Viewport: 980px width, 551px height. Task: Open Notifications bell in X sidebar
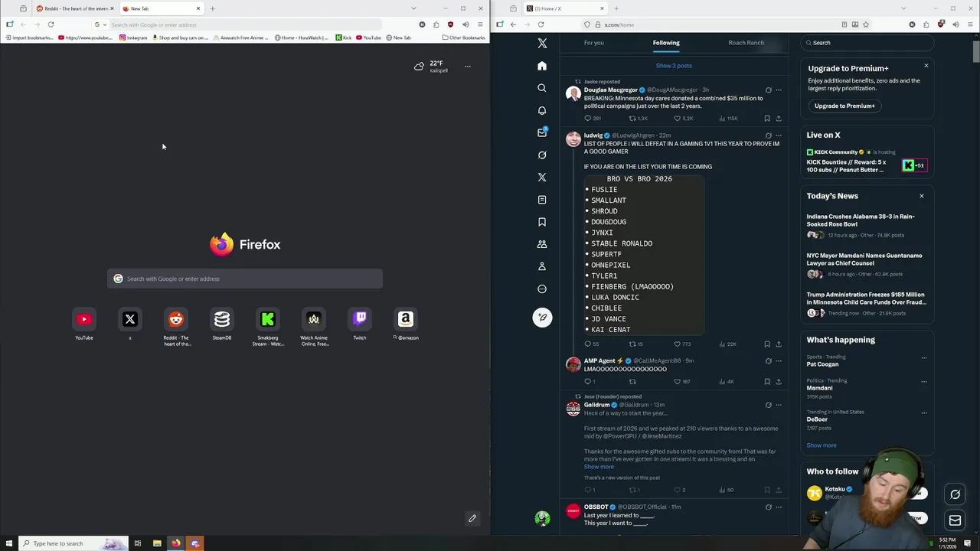click(542, 110)
